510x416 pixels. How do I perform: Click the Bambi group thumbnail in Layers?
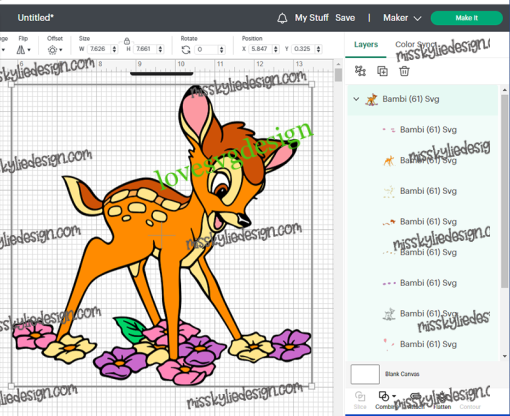tap(371, 99)
